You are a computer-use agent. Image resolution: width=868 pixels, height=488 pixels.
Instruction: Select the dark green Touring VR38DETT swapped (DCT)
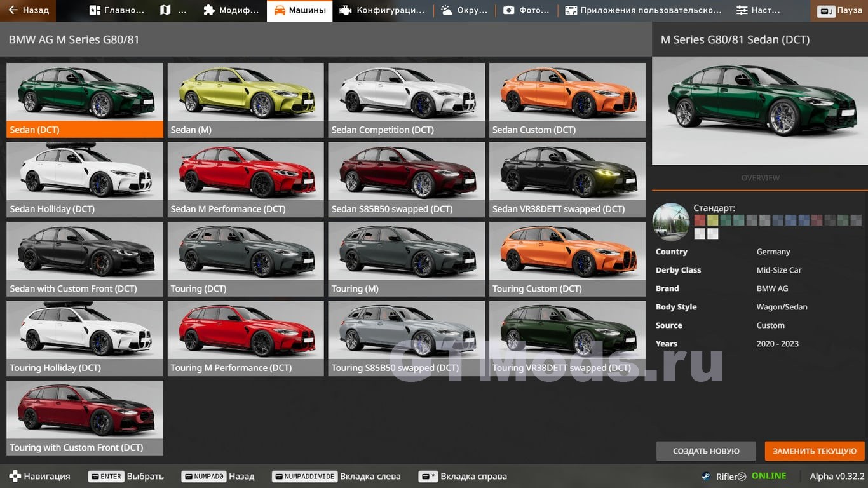click(x=567, y=339)
